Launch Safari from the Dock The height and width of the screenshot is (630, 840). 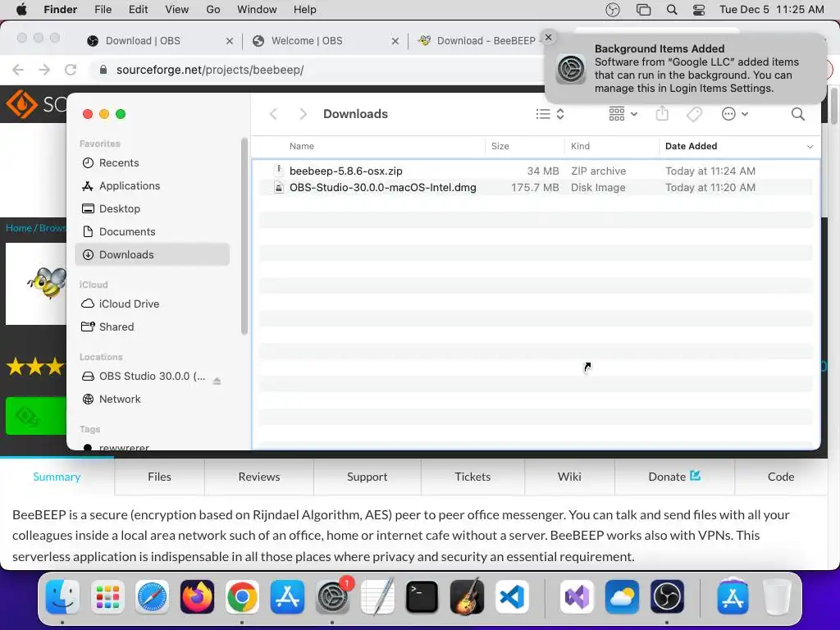point(152,597)
